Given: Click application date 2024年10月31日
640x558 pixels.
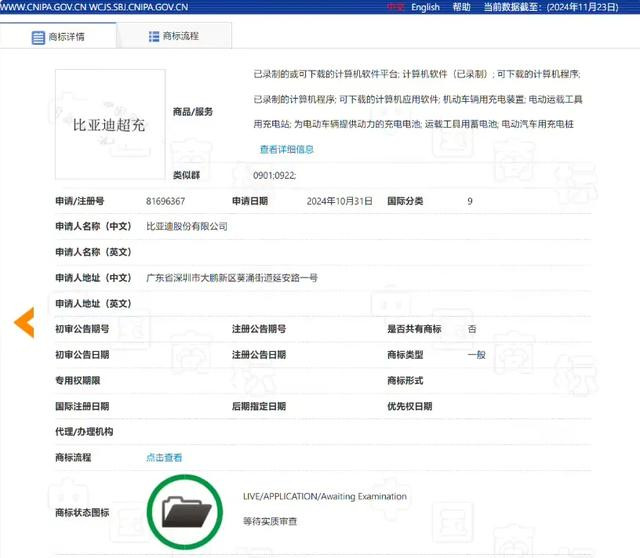Looking at the screenshot, I should point(340,201).
